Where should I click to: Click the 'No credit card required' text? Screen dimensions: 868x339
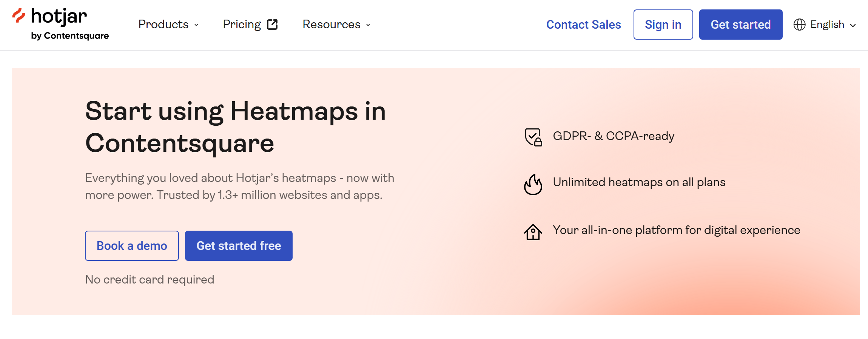pyautogui.click(x=150, y=279)
